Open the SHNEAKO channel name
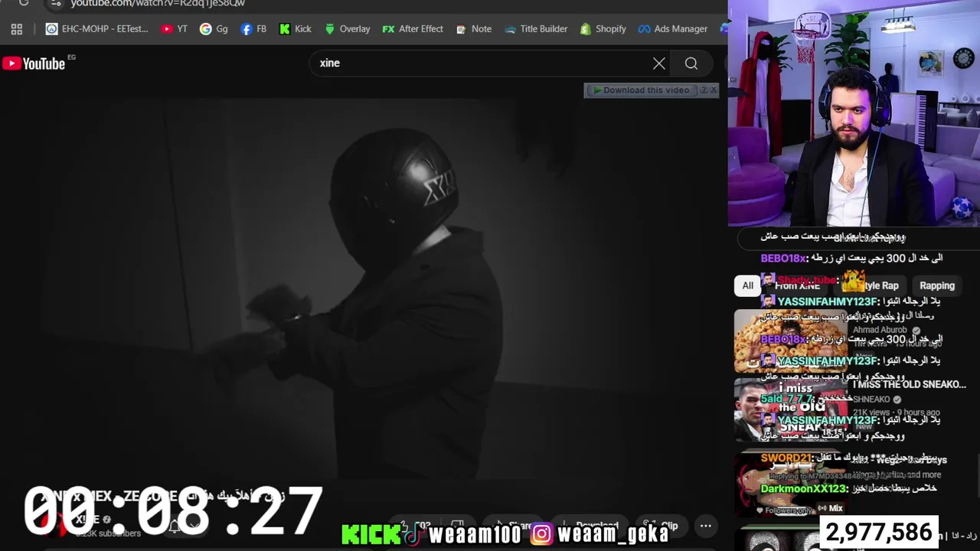980x551 pixels. point(871,399)
